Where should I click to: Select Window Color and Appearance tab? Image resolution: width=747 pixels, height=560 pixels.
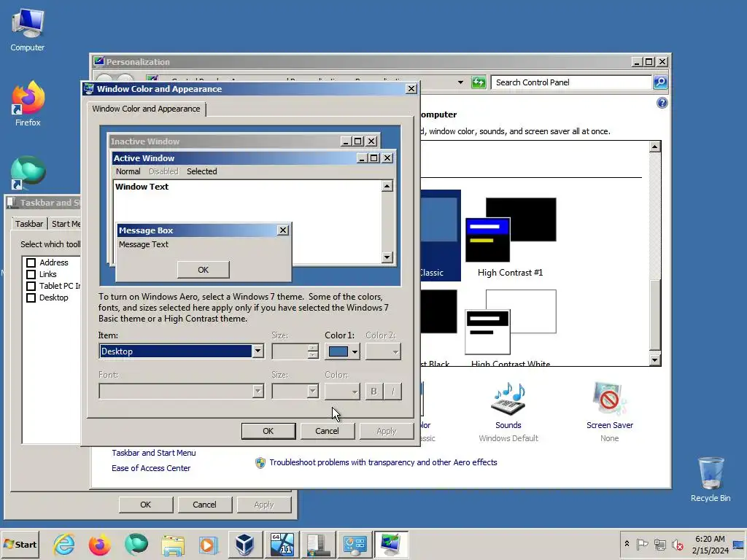pos(146,109)
